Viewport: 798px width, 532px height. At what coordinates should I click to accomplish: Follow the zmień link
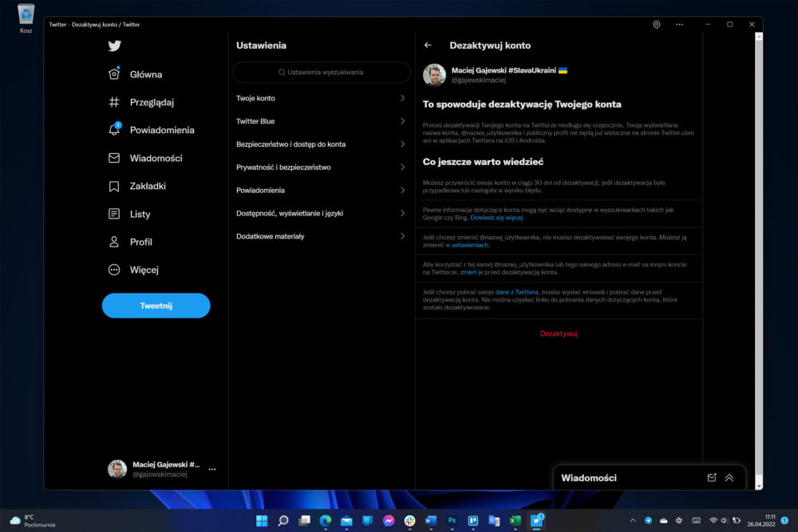468,273
